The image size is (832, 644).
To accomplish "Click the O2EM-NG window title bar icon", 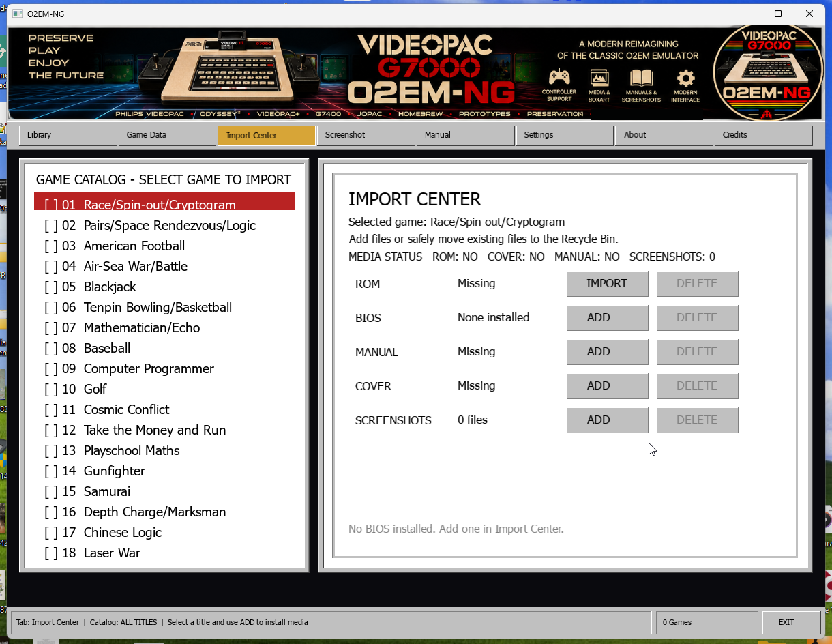I will click(17, 14).
